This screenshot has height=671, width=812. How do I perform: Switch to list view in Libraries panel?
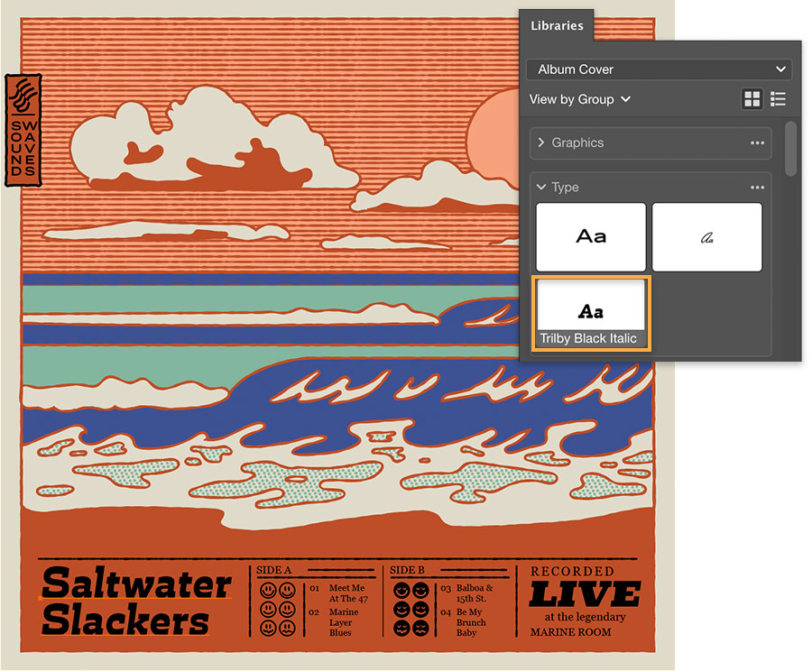click(x=778, y=98)
